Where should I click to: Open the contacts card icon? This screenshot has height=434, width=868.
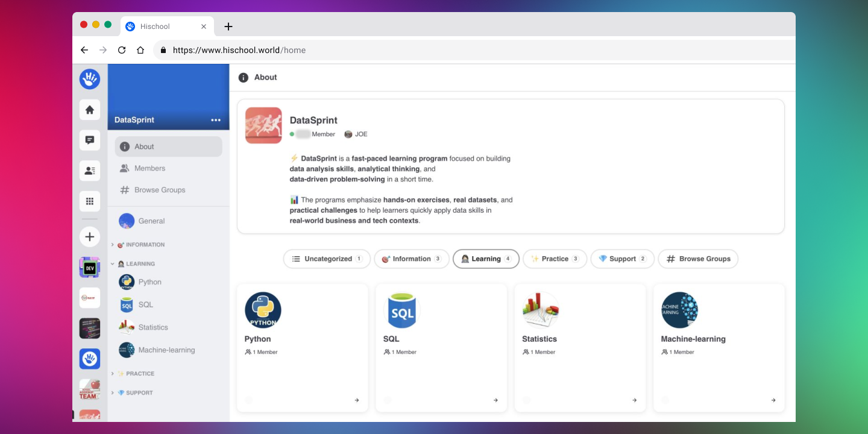(x=90, y=171)
